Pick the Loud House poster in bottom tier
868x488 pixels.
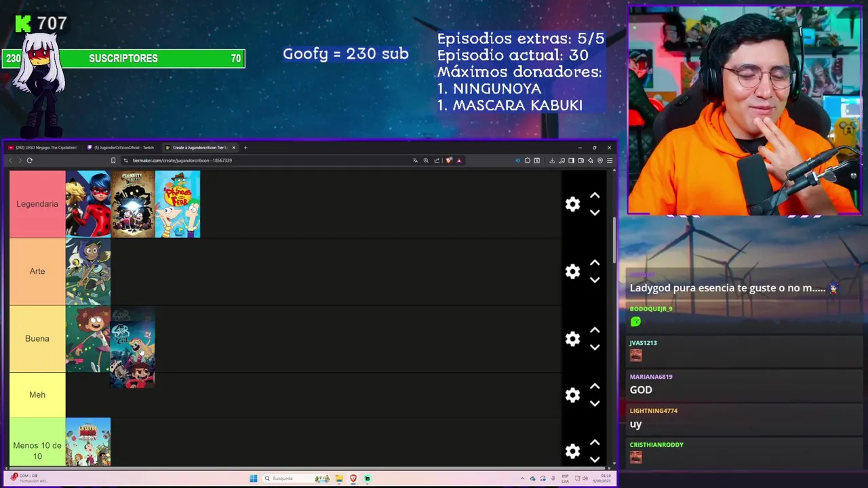tap(88, 442)
